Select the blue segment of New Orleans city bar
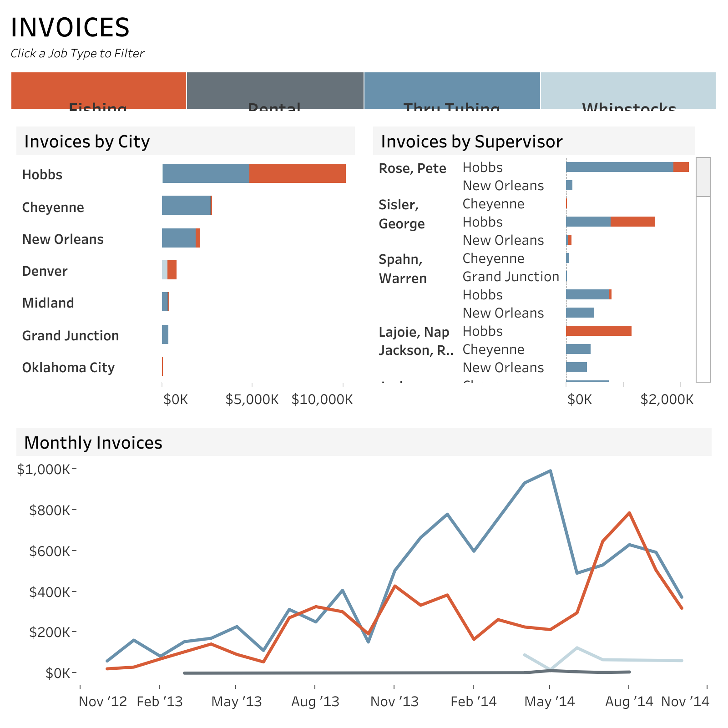Image resolution: width=728 pixels, height=728 pixels. [x=179, y=238]
